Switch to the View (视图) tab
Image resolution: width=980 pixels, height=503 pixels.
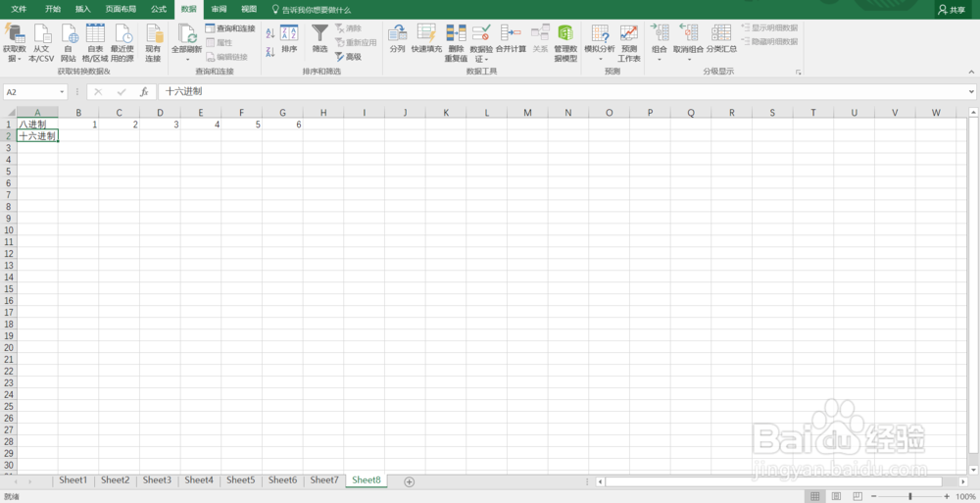tap(249, 10)
